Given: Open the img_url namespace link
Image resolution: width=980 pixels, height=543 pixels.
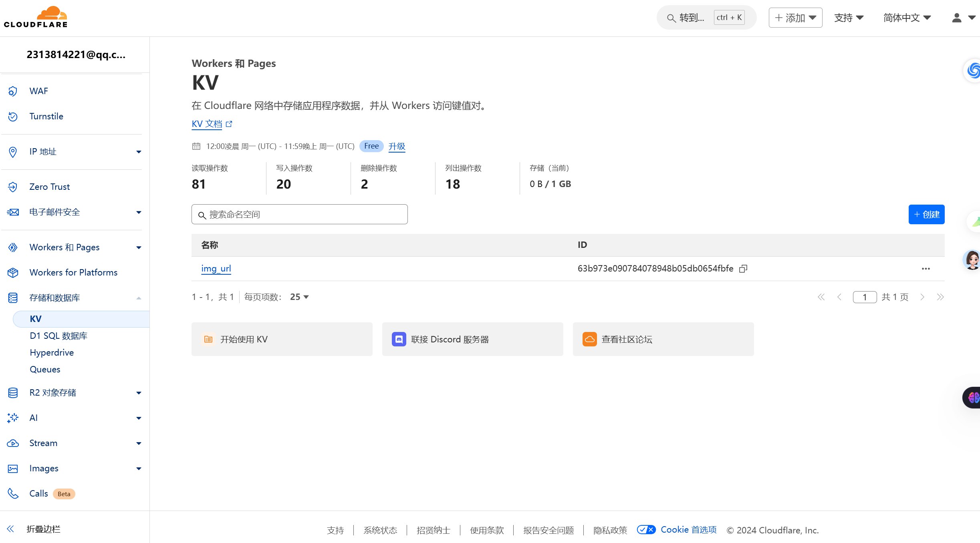Looking at the screenshot, I should point(216,269).
